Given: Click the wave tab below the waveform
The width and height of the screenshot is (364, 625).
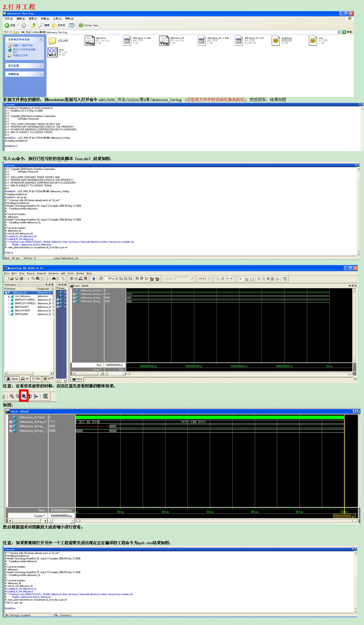Looking at the screenshot, I should click(x=78, y=379).
